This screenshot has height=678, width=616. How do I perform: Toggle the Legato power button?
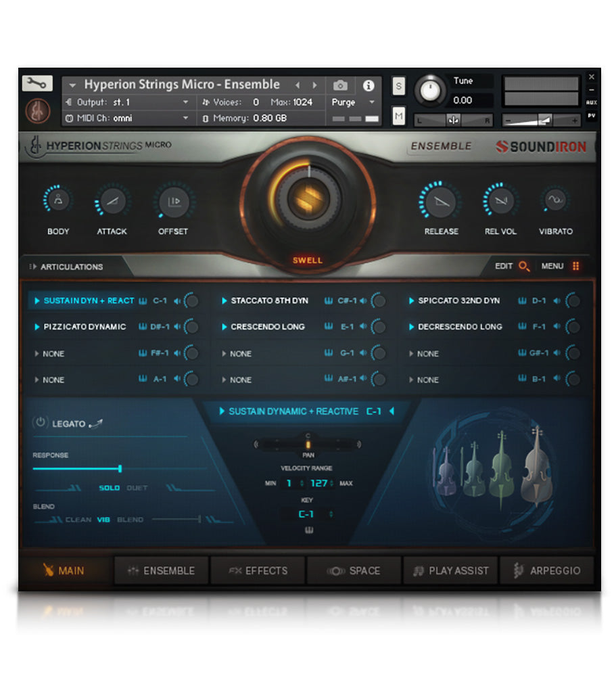(x=39, y=422)
